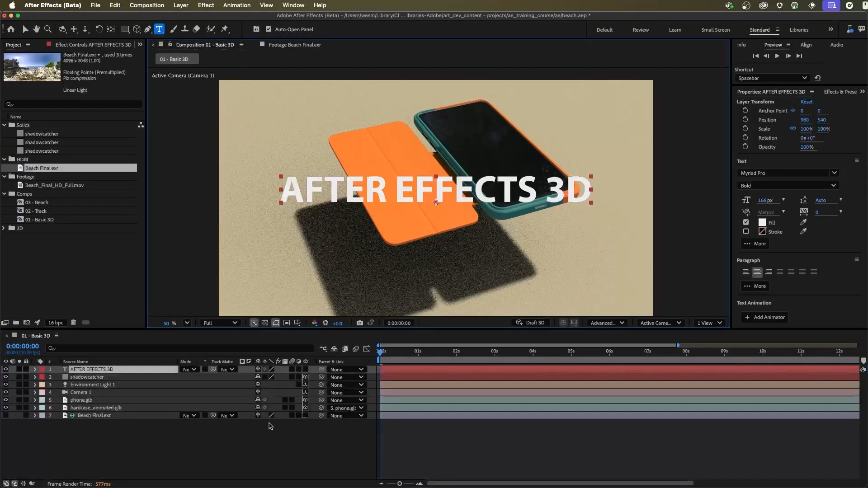Click the white Fill color swatch

[762, 222]
